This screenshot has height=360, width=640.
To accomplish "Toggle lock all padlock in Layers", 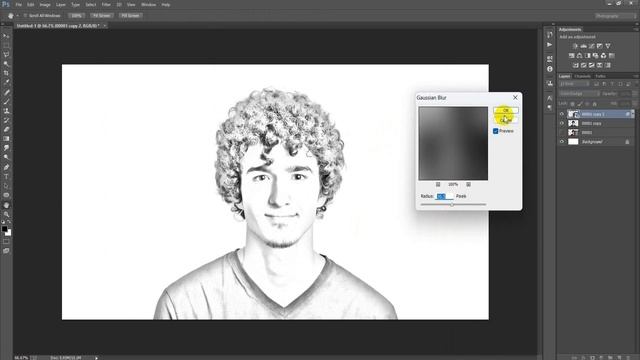I will click(x=594, y=104).
